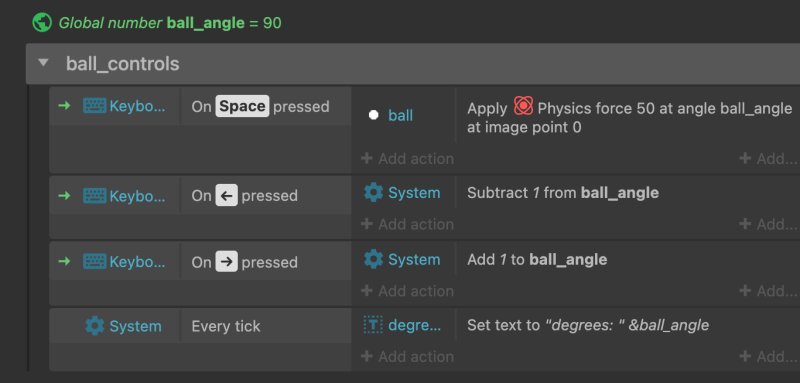Click System gear icon for Subtract action
This screenshot has width=800, height=383.
tap(373, 193)
